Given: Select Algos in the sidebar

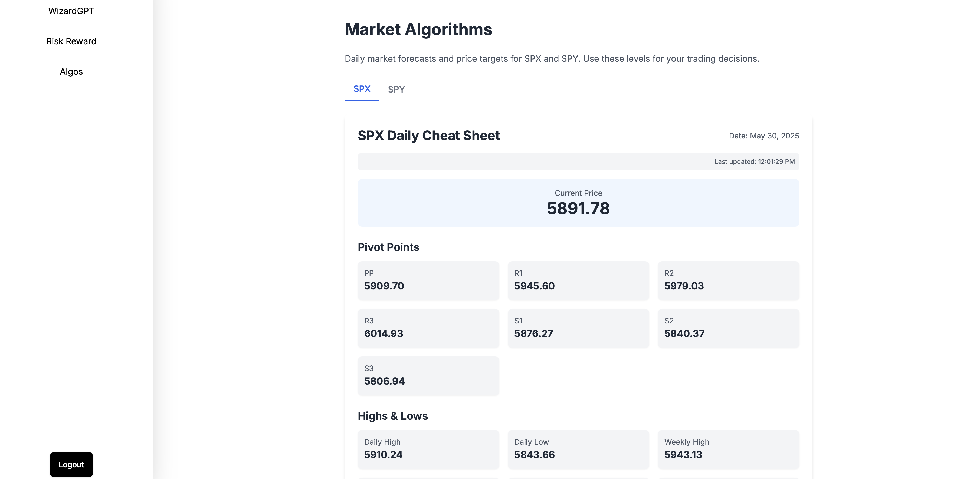Looking at the screenshot, I should pos(71,72).
